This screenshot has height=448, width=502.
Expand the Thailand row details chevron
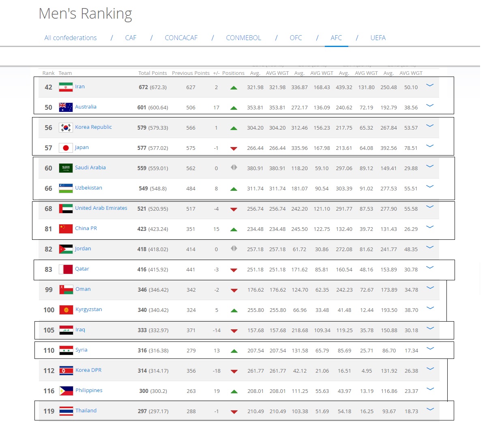tap(430, 410)
